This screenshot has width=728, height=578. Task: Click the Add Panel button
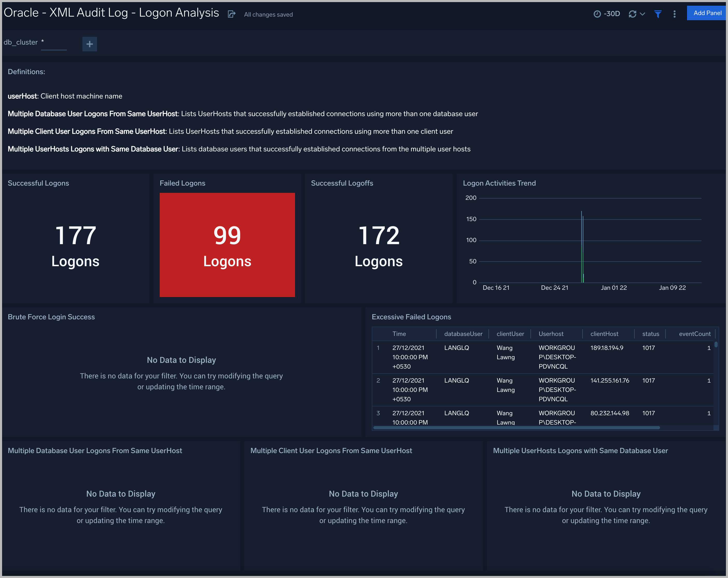(x=706, y=13)
